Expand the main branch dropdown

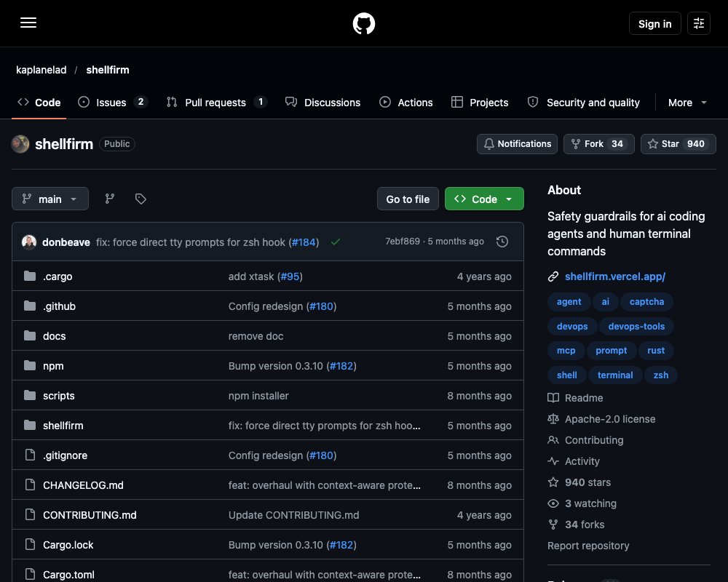(50, 199)
